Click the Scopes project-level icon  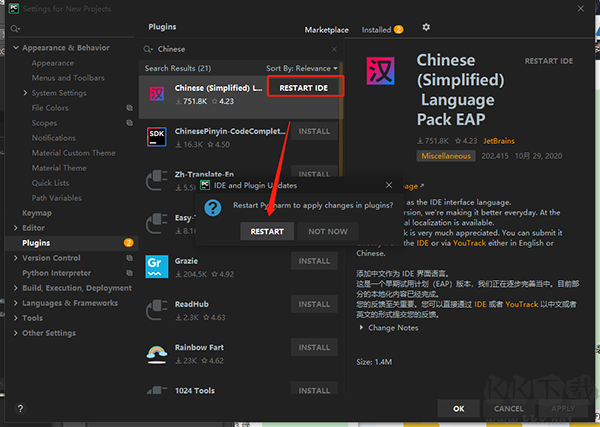(130, 123)
